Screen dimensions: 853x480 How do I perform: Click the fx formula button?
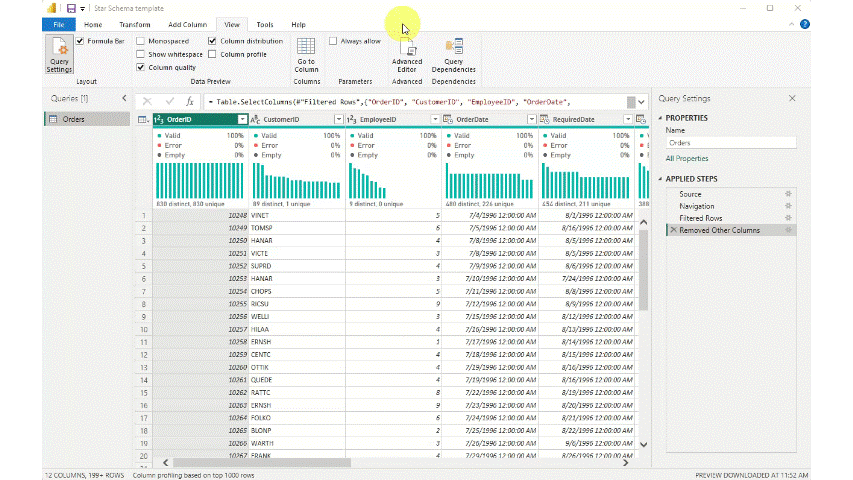click(190, 101)
